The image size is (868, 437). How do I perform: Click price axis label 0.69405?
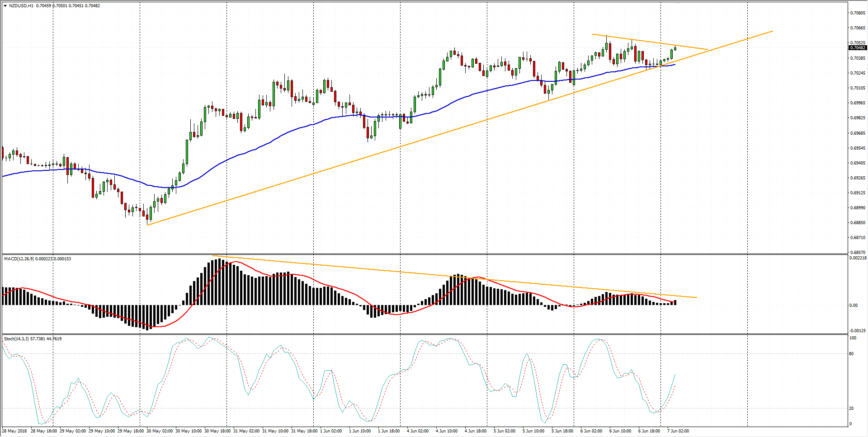(x=858, y=163)
